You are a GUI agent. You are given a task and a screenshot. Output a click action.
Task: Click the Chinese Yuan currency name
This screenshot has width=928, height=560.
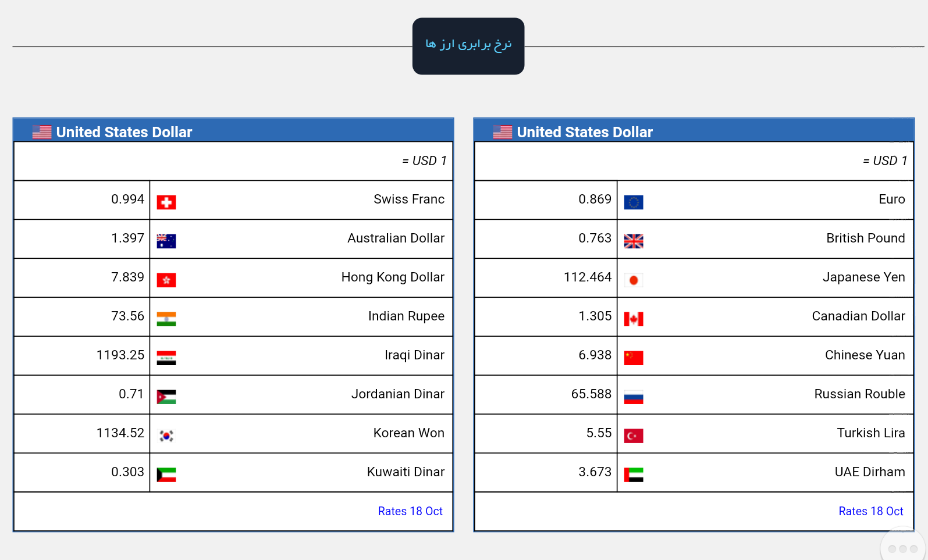865,355
